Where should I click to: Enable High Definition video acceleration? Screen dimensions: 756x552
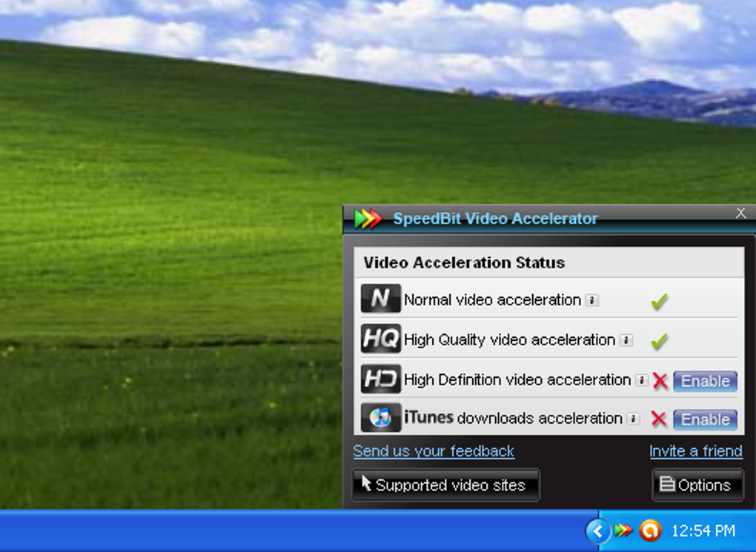[x=706, y=381]
